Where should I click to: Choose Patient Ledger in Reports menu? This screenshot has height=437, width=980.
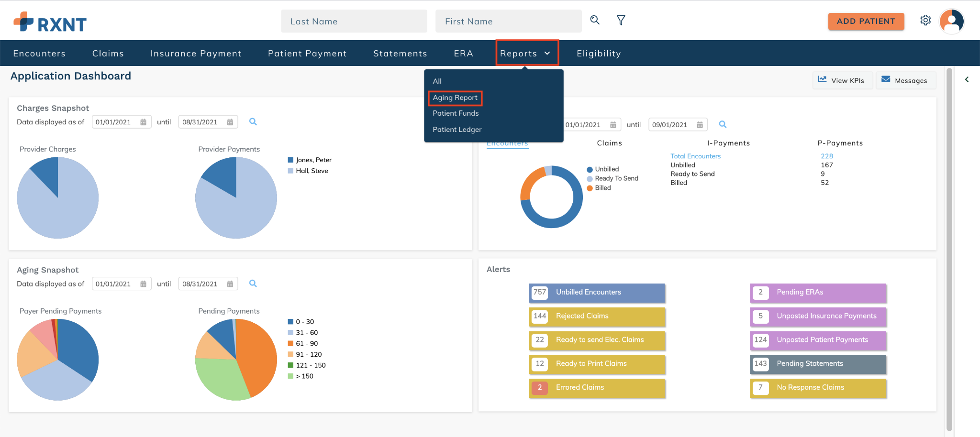[x=457, y=130]
